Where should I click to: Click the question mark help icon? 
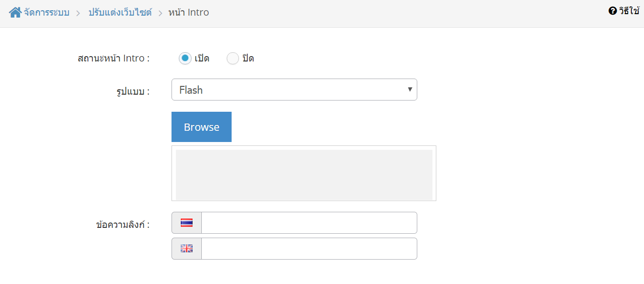click(x=613, y=11)
